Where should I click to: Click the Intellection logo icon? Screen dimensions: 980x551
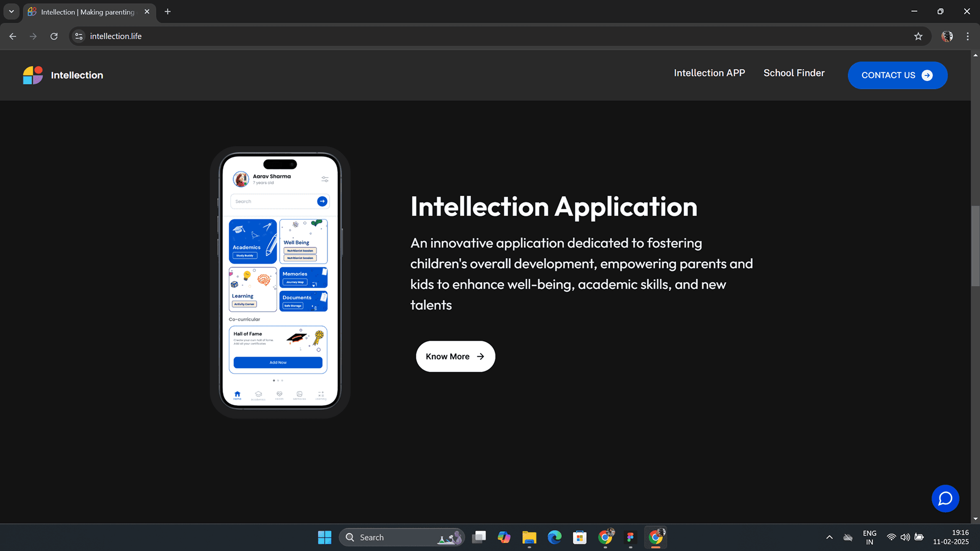pyautogui.click(x=33, y=75)
